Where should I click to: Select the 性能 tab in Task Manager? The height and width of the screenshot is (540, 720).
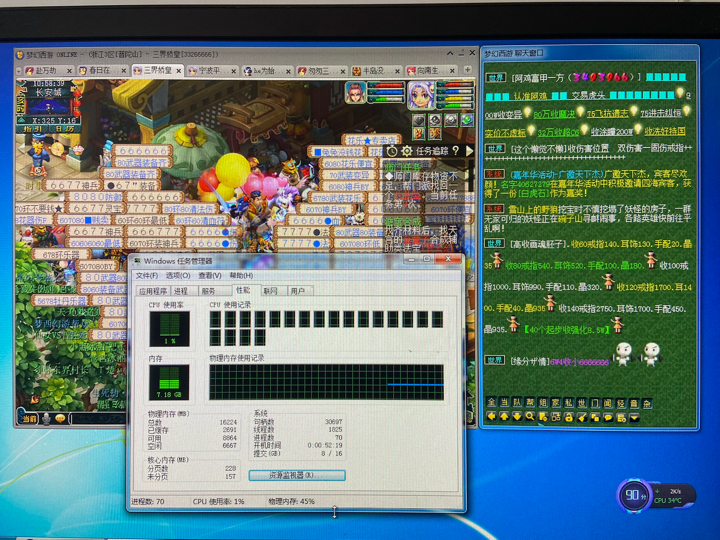point(243,290)
